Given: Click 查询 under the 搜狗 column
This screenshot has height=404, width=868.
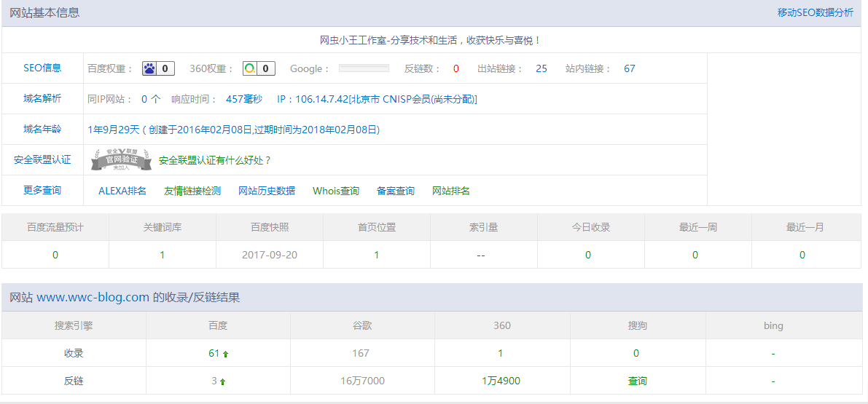Looking at the screenshot, I should point(638,381).
